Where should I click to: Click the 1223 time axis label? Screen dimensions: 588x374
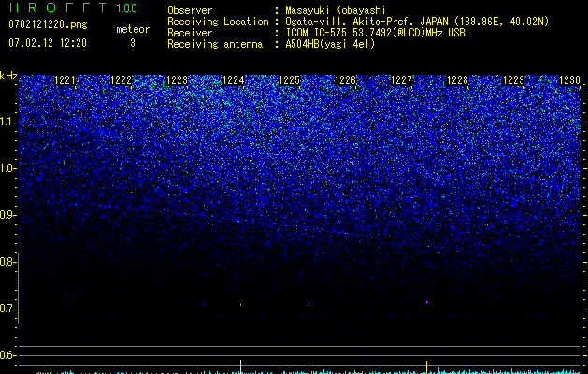tap(177, 80)
